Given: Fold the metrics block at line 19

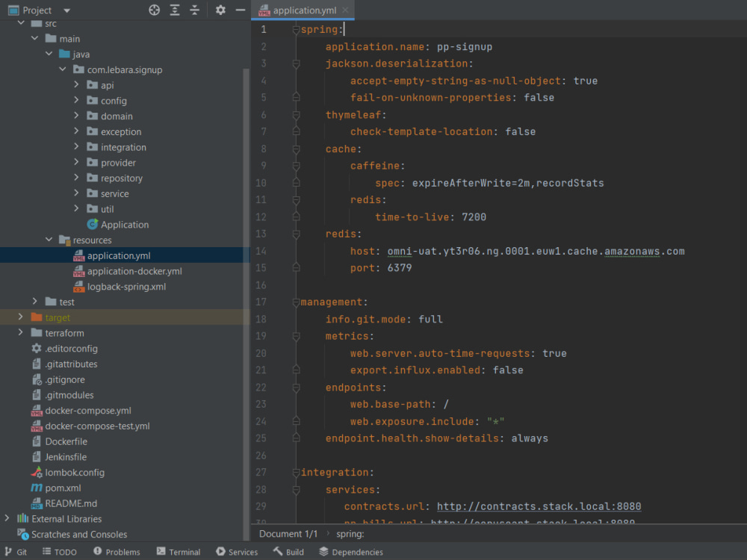Looking at the screenshot, I should coord(296,336).
